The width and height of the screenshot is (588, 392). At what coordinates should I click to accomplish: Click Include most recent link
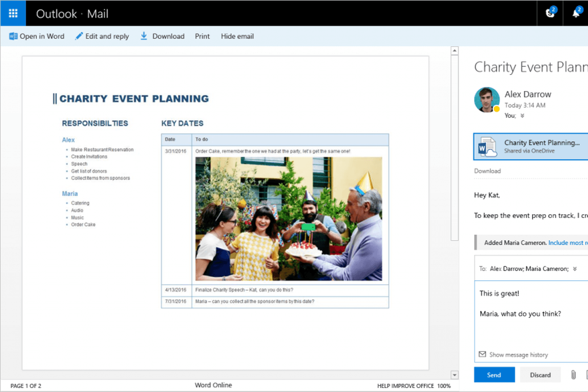(x=568, y=242)
